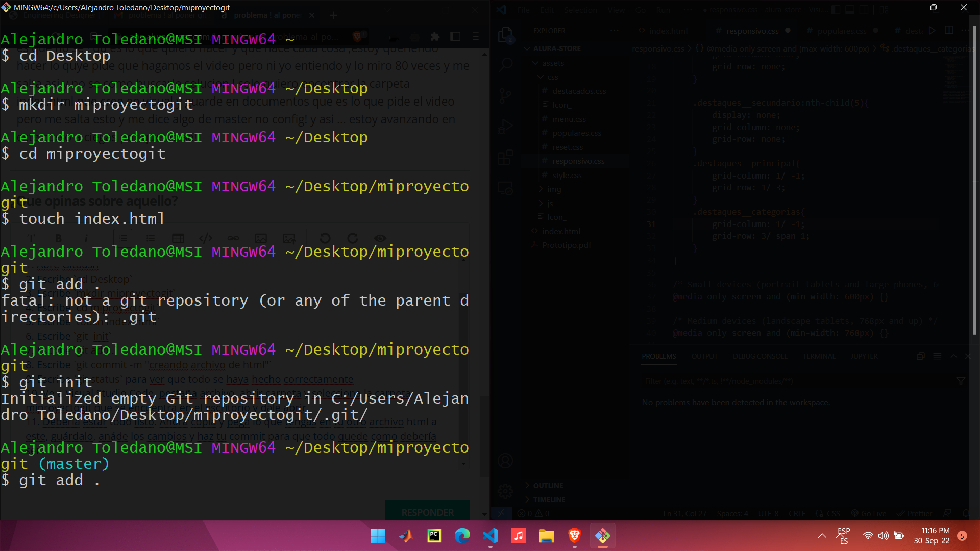Click forum editor undo icon
Viewport: 980px width, 551px height.
point(325,238)
